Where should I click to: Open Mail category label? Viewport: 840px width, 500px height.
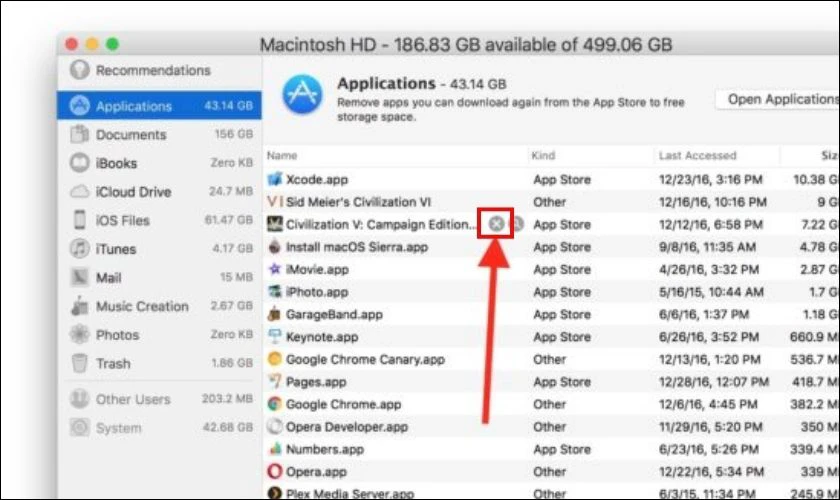click(108, 278)
